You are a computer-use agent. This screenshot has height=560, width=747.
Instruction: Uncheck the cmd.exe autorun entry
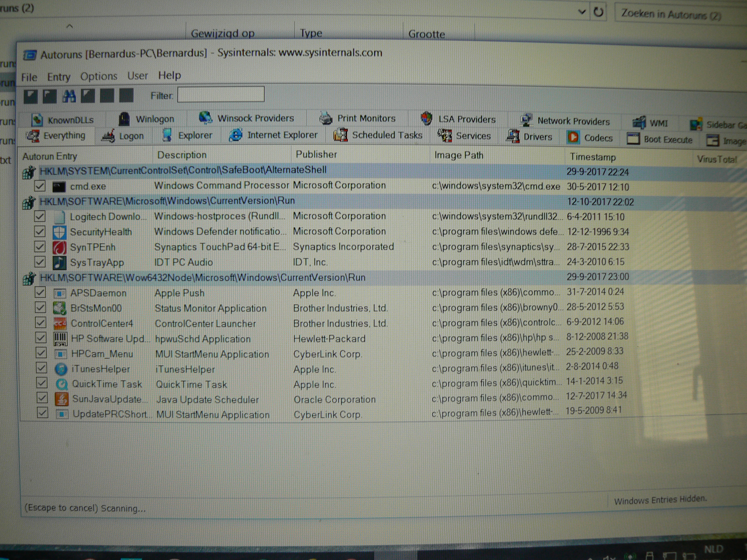click(x=40, y=186)
